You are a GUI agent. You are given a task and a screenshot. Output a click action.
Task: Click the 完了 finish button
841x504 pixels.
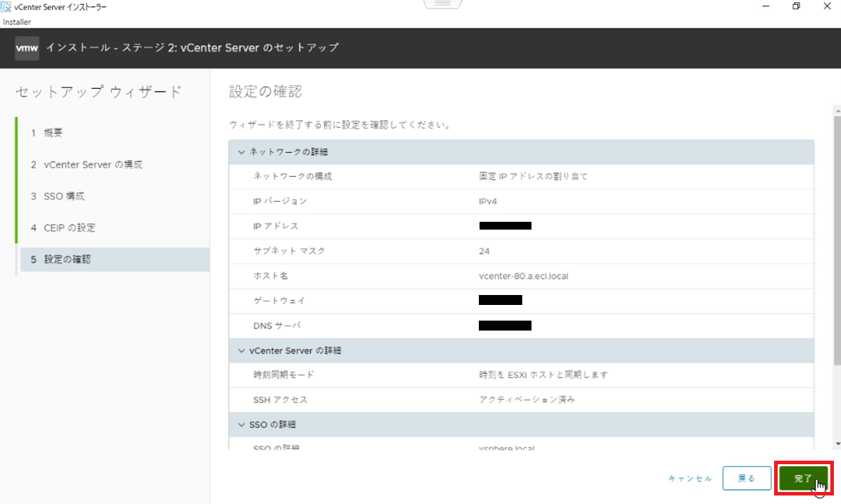803,478
